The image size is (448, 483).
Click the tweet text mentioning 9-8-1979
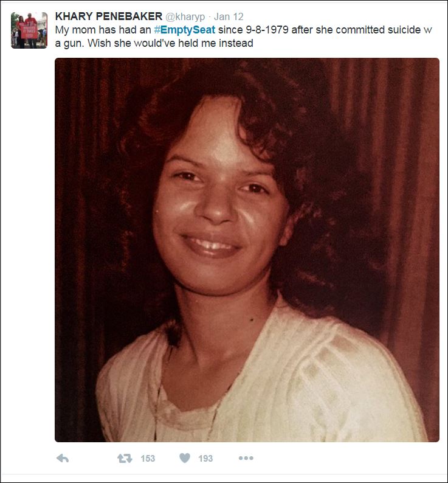[244, 36]
